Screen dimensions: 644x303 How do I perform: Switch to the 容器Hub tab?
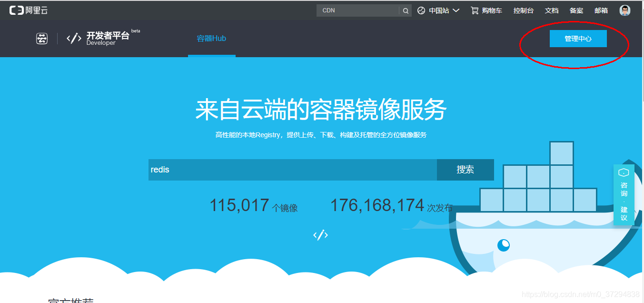[211, 39]
